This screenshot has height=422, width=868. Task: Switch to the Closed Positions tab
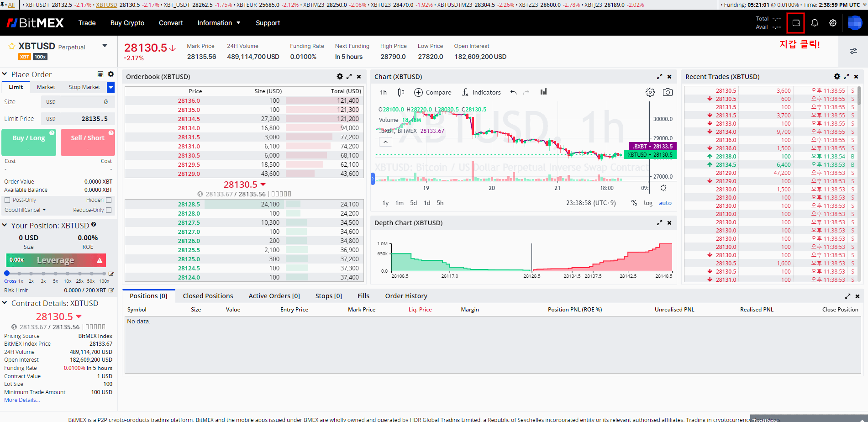(x=208, y=296)
